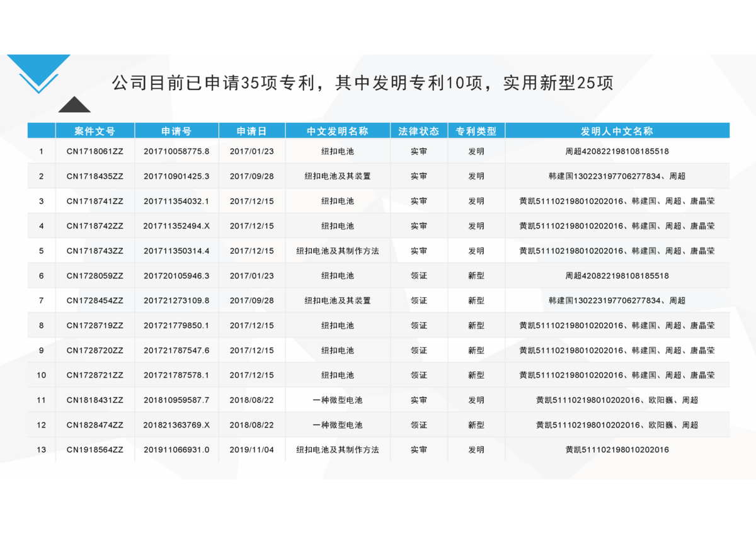Select application number 201711350314.4
The image size is (756, 534).
[x=176, y=251]
